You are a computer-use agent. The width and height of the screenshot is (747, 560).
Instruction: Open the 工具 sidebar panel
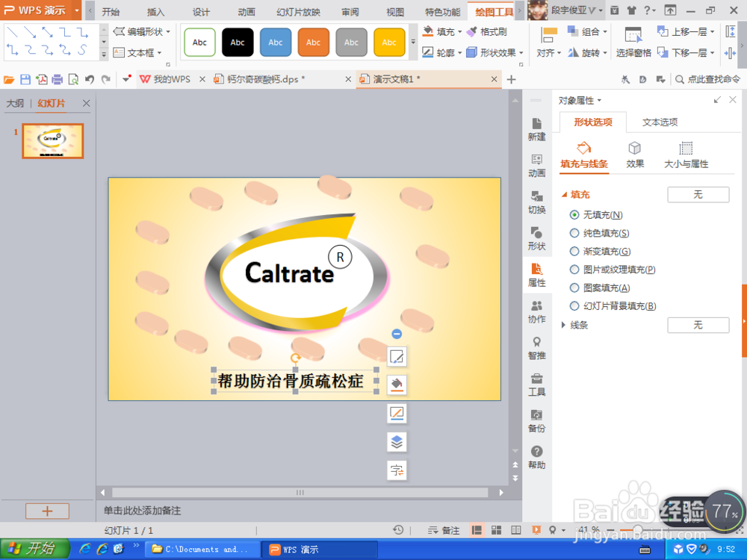point(536,385)
